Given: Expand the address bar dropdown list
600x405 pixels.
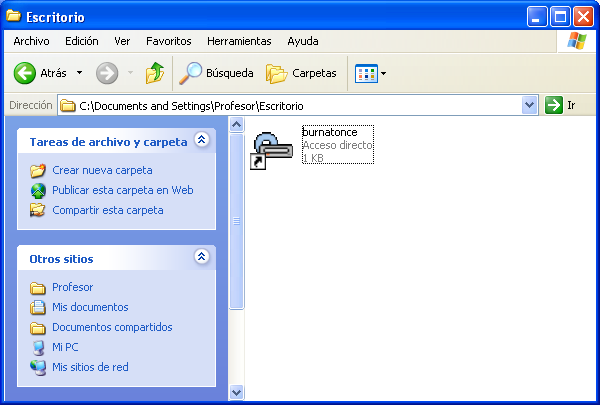Looking at the screenshot, I should [x=530, y=105].
